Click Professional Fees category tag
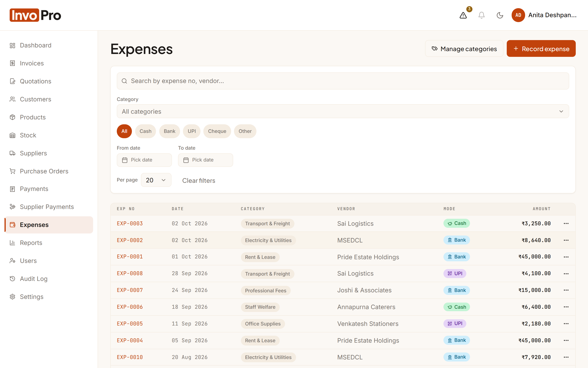Image resolution: width=588 pixels, height=368 pixels. 266,291
